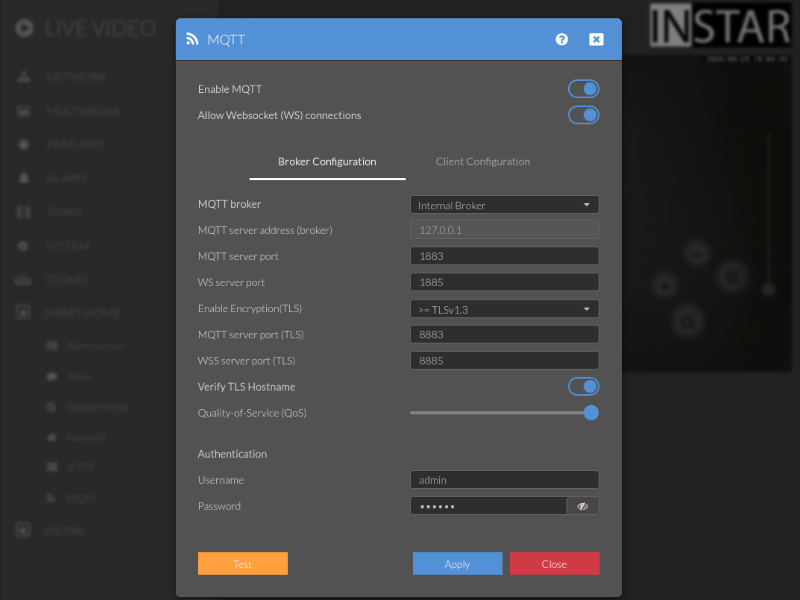The height and width of the screenshot is (600, 800).
Task: Click the INSTAR logo at top right
Action: tap(720, 26)
